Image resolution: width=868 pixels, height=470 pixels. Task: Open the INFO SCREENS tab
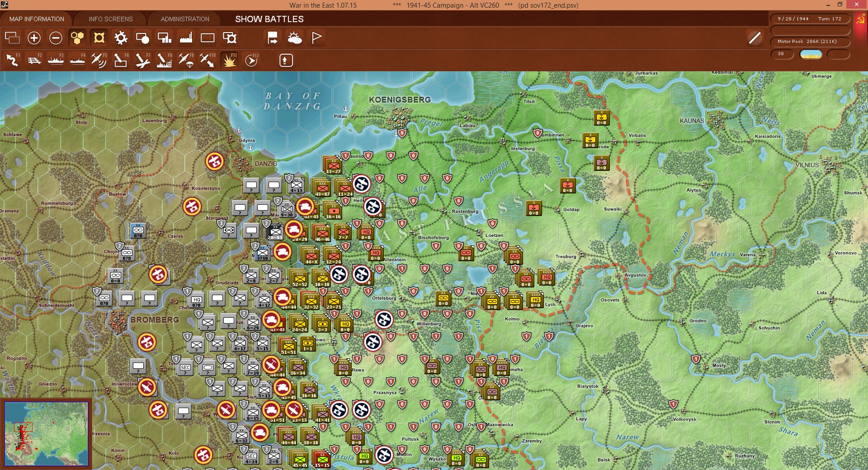[x=111, y=19]
